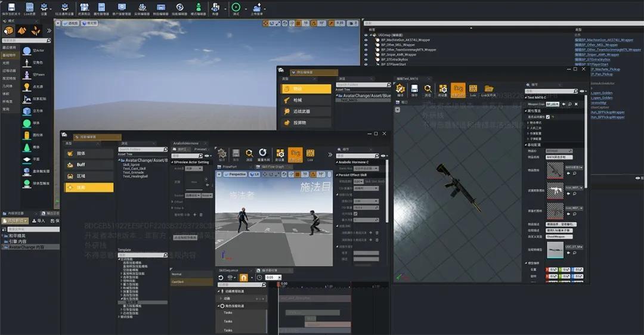Image resolution: width=644 pixels, height=335 pixels.
Task: Select the Firearms category button in item editor
Action: coord(306,100)
